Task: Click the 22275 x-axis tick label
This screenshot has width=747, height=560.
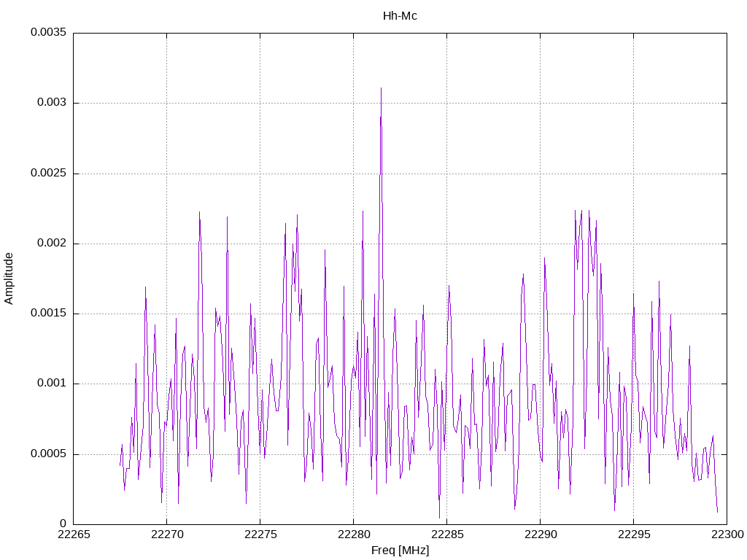Action: [260, 536]
